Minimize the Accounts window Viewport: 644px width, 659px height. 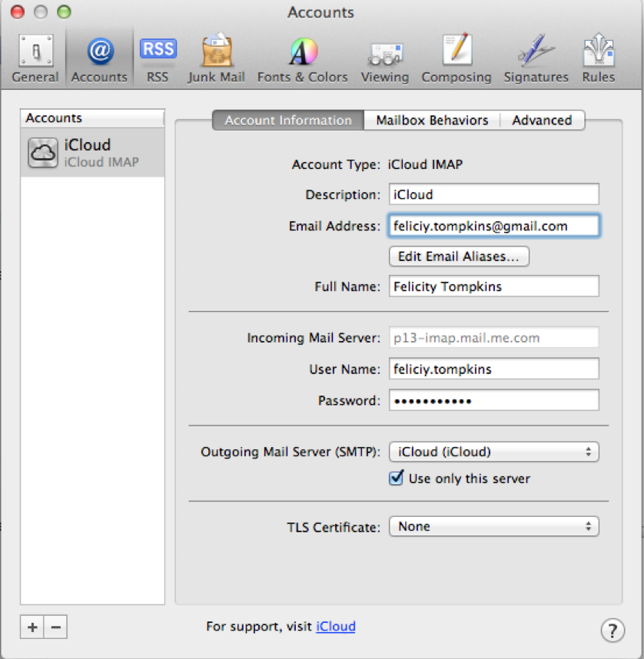(x=41, y=12)
